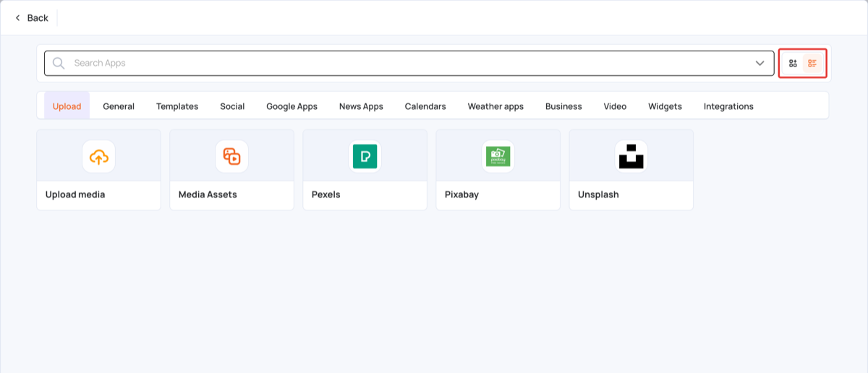This screenshot has width=868, height=373.
Task: Open the Google Apps tab
Action: (292, 106)
